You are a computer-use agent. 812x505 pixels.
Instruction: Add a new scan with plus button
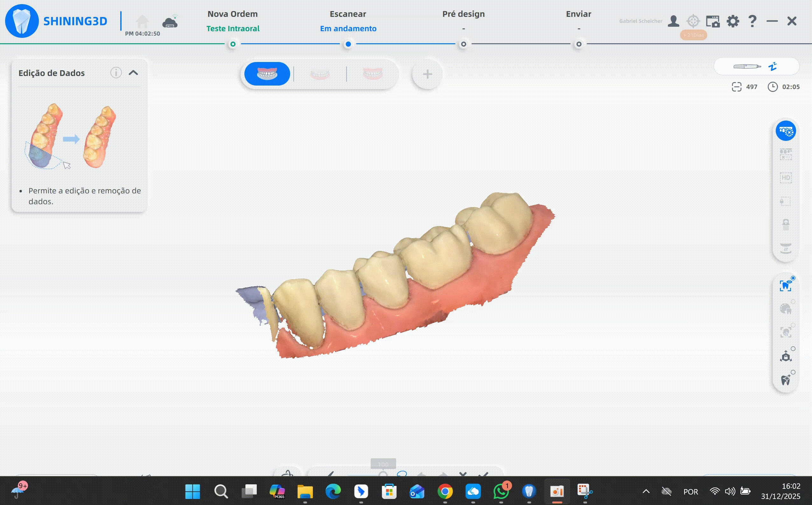[x=427, y=74]
